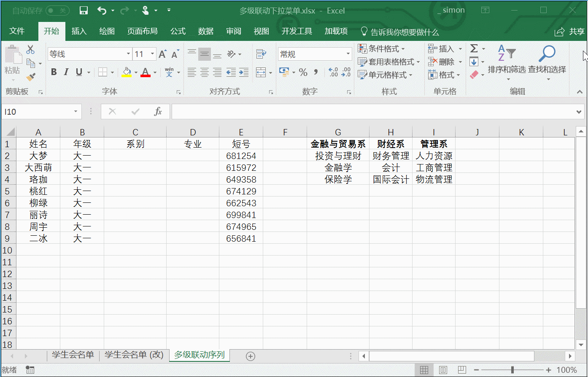This screenshot has height=377, width=588.
Task: Open the 单元格样式 dropdown
Action: click(385, 75)
